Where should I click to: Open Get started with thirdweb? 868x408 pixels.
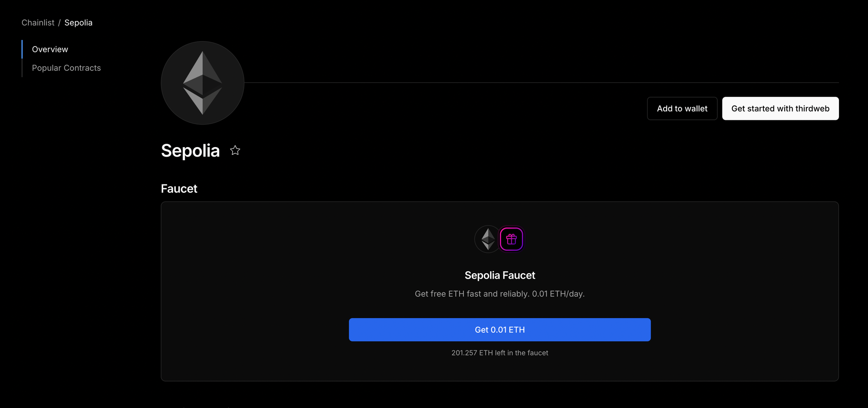pos(780,109)
